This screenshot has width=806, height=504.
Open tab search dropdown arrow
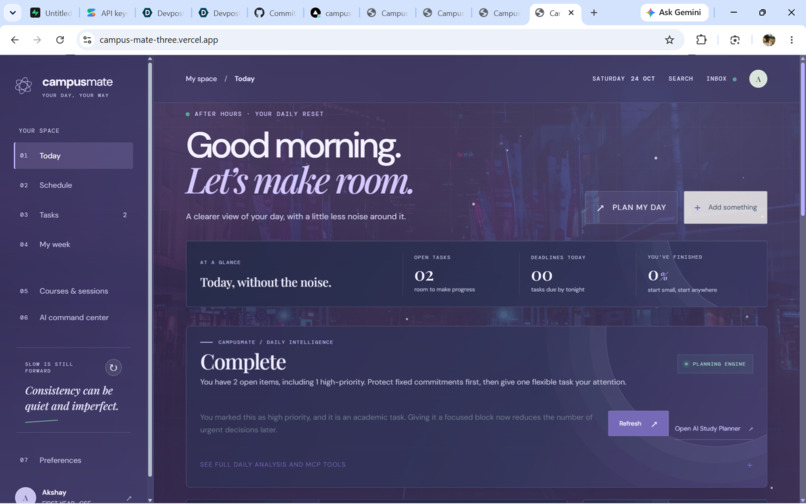click(12, 13)
